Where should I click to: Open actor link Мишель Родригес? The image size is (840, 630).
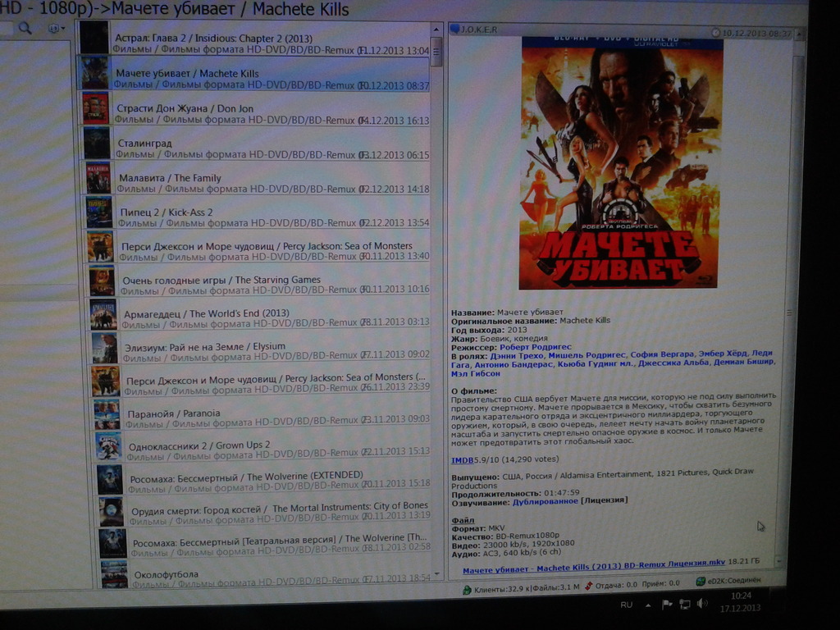tap(587, 354)
